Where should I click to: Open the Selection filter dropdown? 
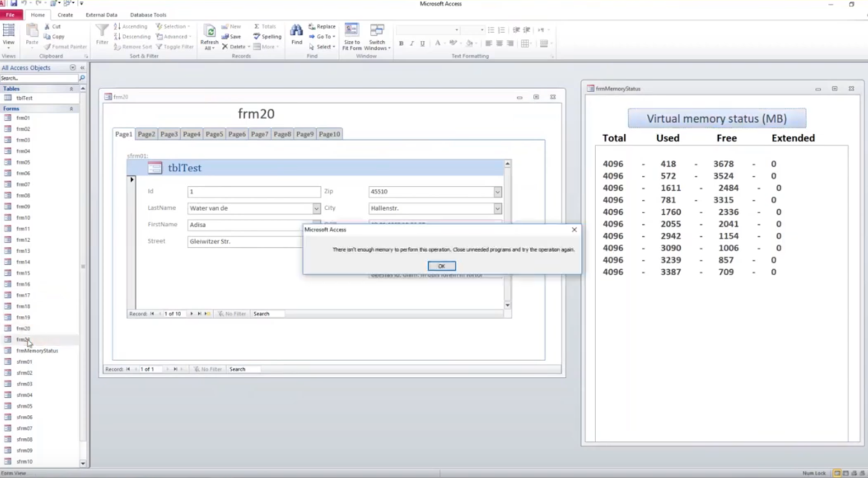[173, 26]
